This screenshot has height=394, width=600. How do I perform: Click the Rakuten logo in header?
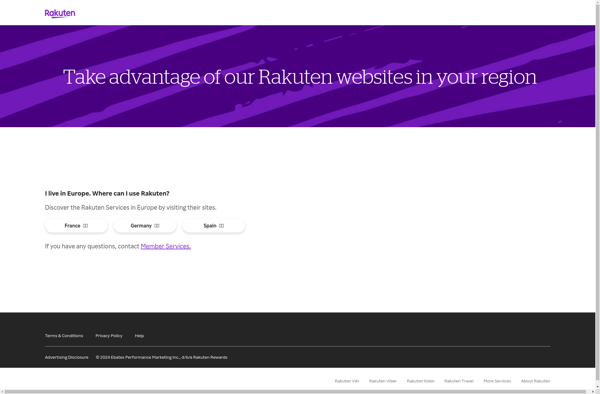click(x=60, y=14)
